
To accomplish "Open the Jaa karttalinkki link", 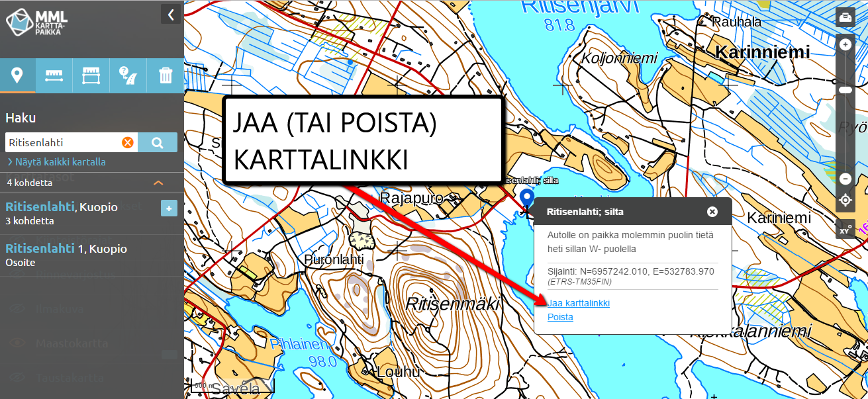I will click(579, 303).
